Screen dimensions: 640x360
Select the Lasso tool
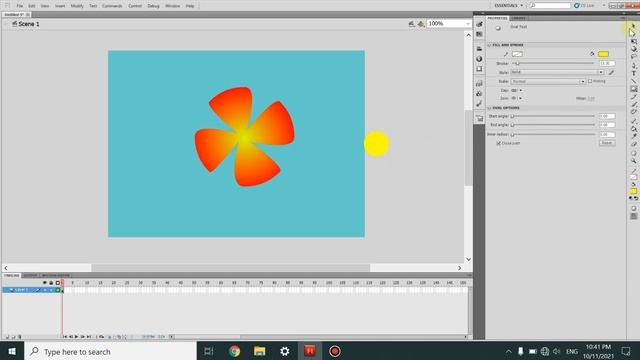click(x=633, y=56)
